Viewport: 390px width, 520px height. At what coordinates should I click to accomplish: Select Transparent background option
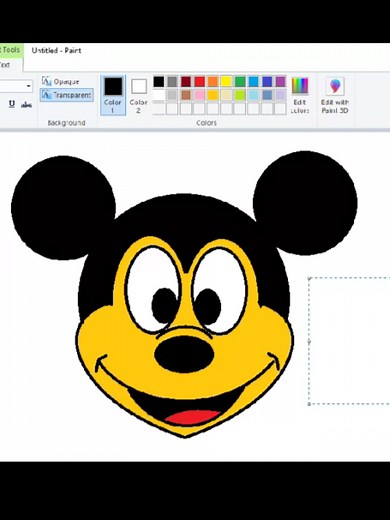tap(67, 95)
